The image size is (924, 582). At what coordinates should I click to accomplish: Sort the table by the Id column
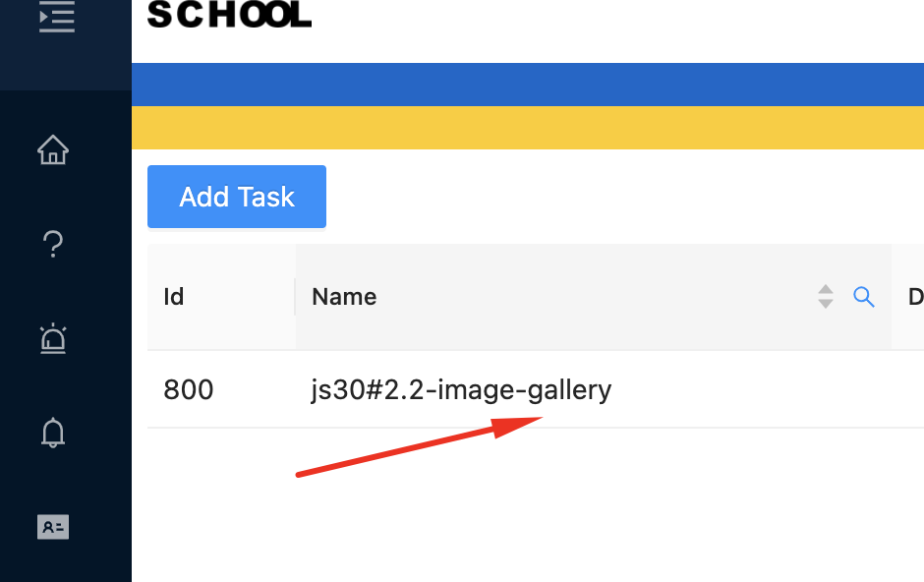[x=174, y=296]
